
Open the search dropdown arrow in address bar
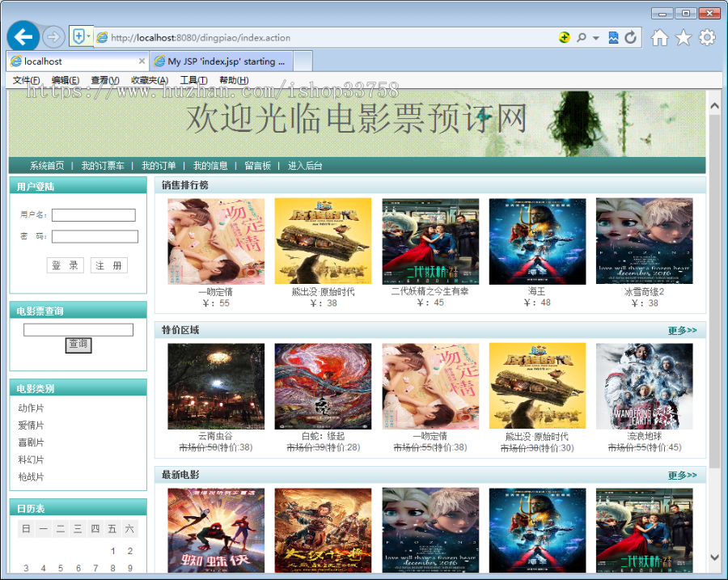(595, 37)
